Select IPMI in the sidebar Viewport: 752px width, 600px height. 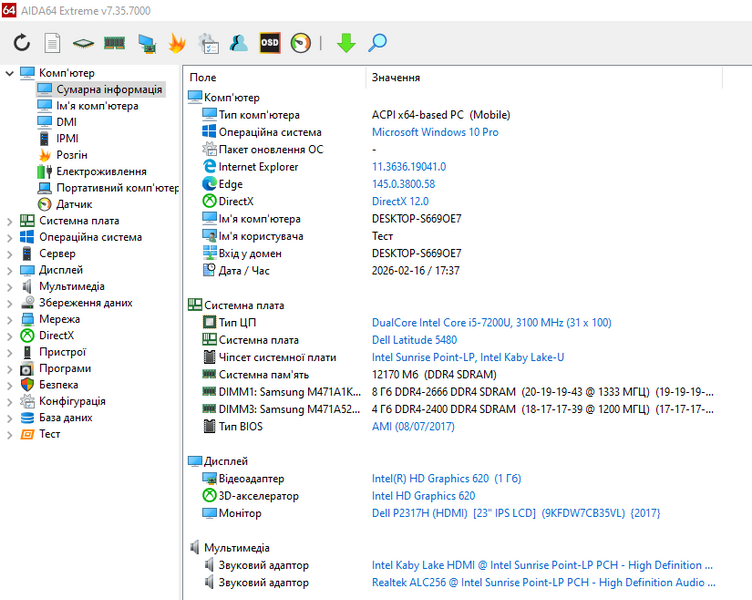click(x=58, y=138)
